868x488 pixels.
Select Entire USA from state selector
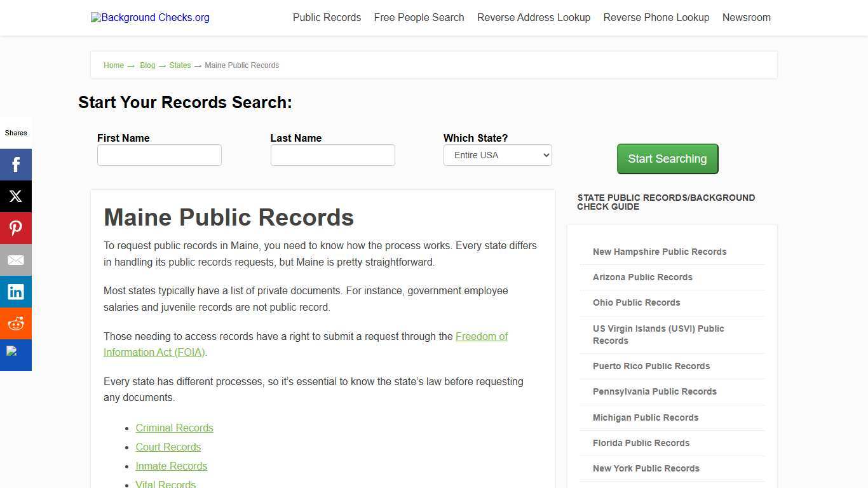tap(498, 154)
